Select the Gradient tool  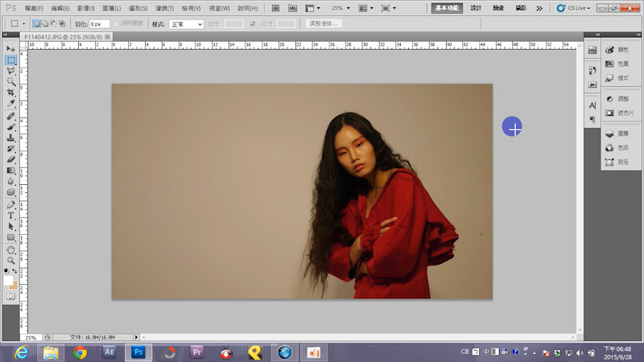(x=10, y=171)
